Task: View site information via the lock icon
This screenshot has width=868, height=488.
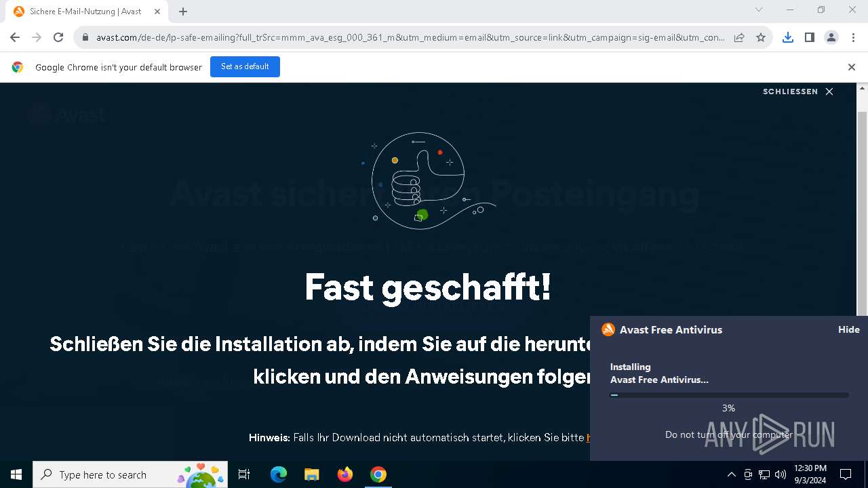Action: pos(85,37)
